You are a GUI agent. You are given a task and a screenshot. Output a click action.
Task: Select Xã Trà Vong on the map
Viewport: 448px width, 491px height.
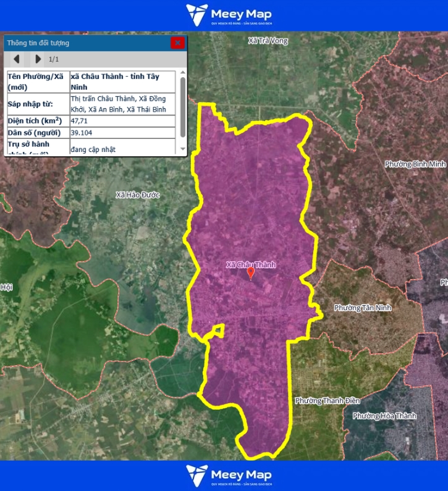[x=268, y=41]
